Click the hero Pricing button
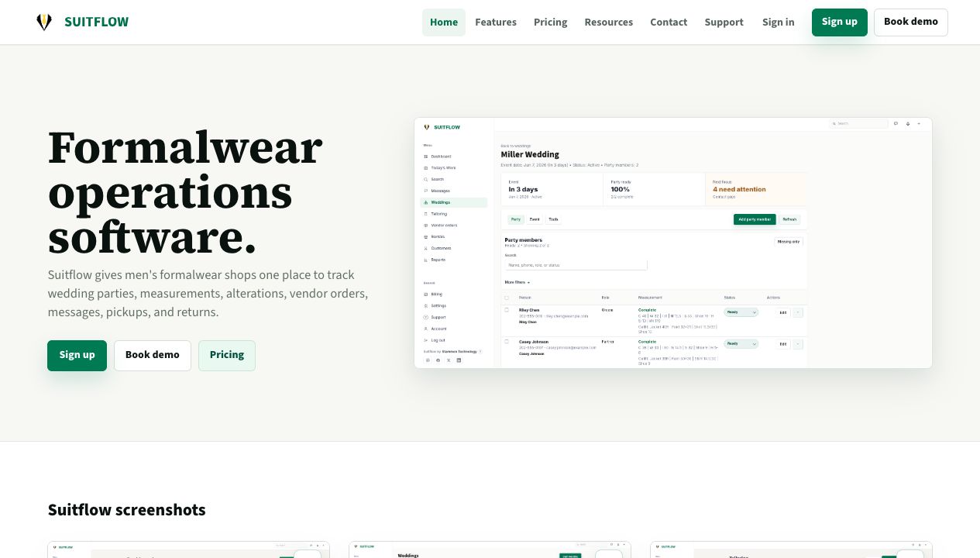Image resolution: width=980 pixels, height=558 pixels. [x=227, y=356]
